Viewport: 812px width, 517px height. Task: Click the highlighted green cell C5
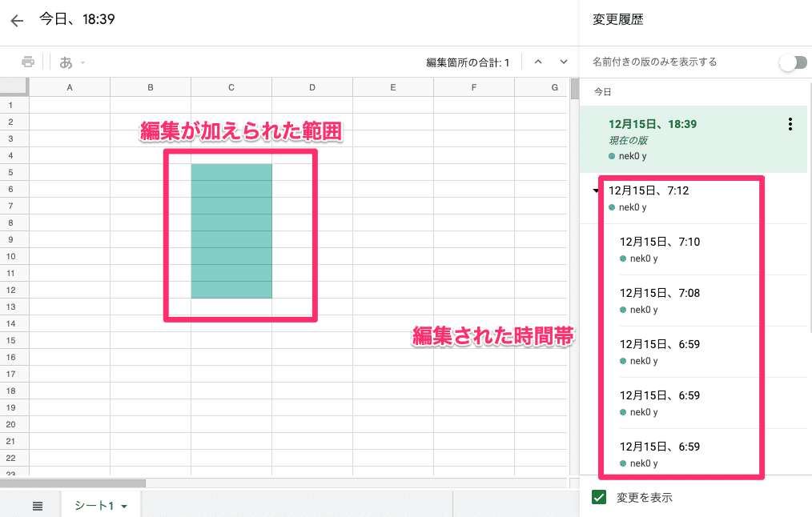coord(231,172)
